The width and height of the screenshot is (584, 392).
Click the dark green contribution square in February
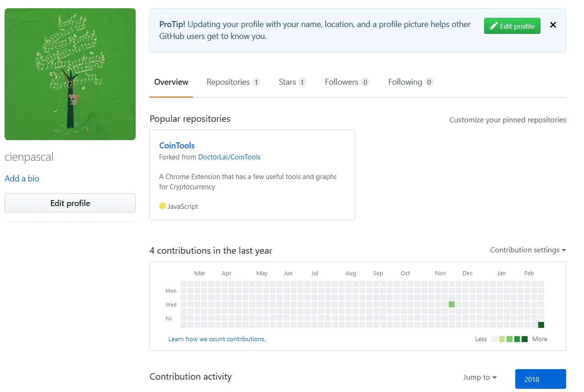click(541, 325)
